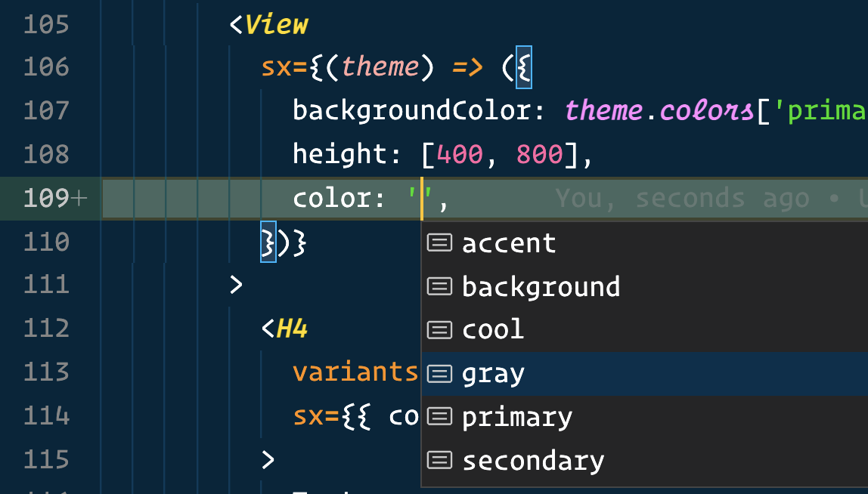Click line number 110 in the gutter

(47, 242)
